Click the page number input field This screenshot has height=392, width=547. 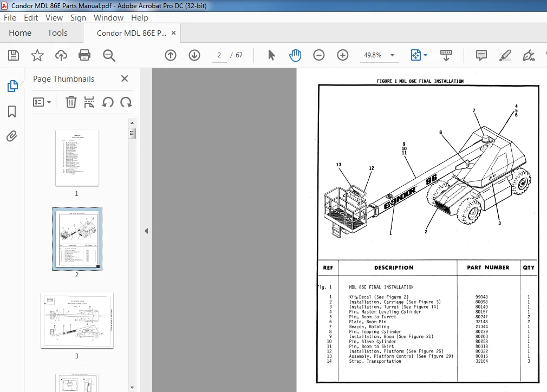(x=219, y=55)
